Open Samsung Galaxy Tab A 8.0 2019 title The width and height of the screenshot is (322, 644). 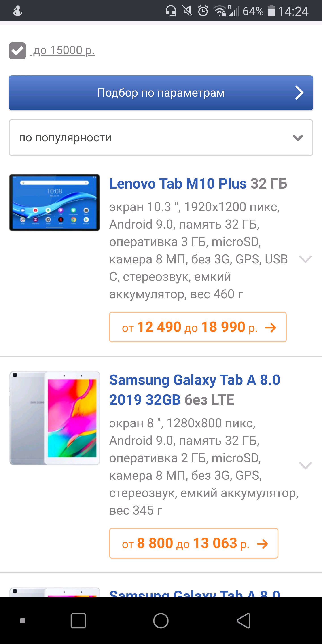tap(195, 390)
